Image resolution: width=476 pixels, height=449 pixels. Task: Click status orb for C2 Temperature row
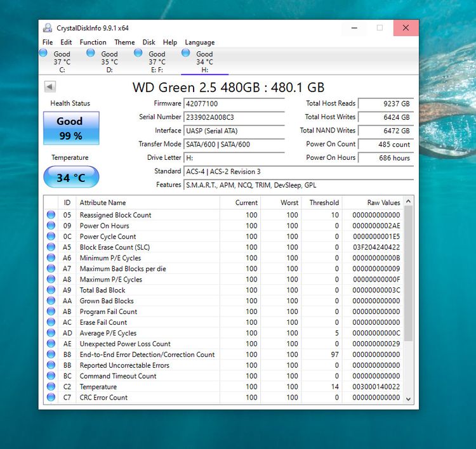pyautogui.click(x=51, y=386)
